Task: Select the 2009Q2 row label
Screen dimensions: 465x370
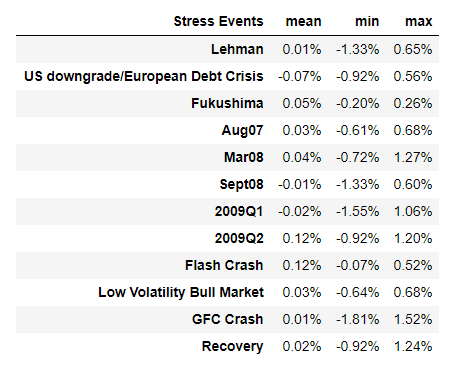Action: pos(239,238)
